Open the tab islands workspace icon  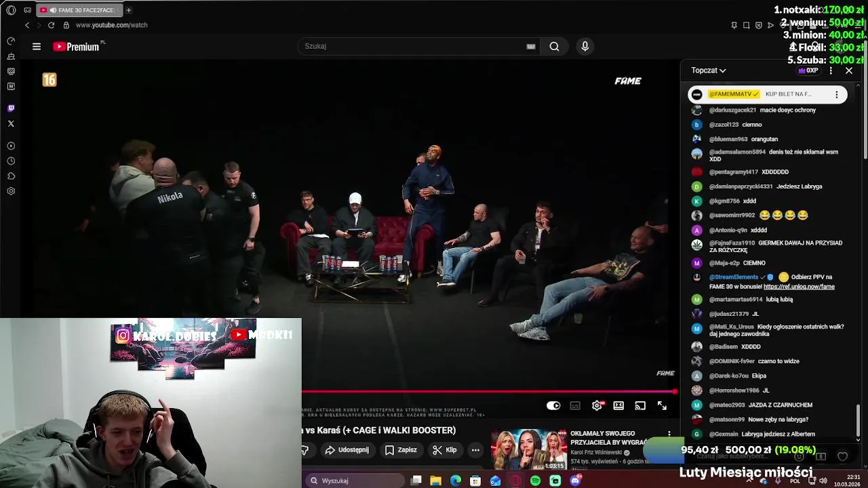tap(27, 10)
